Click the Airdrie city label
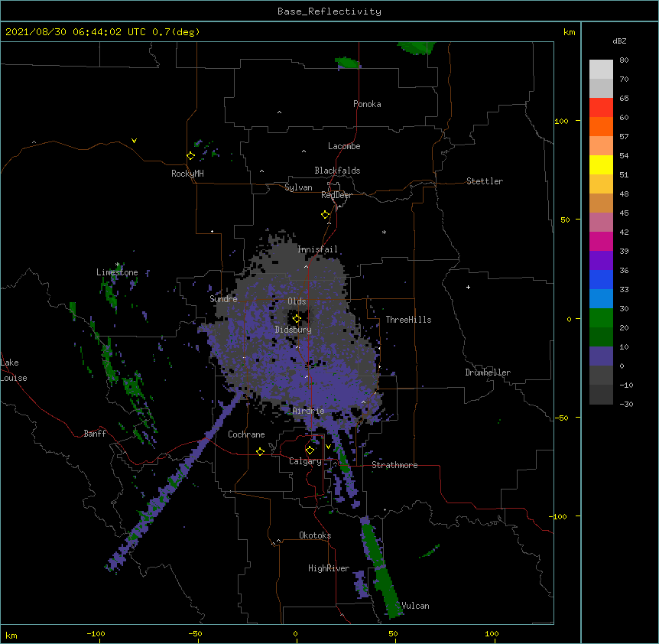This screenshot has height=644, width=659. [x=309, y=411]
